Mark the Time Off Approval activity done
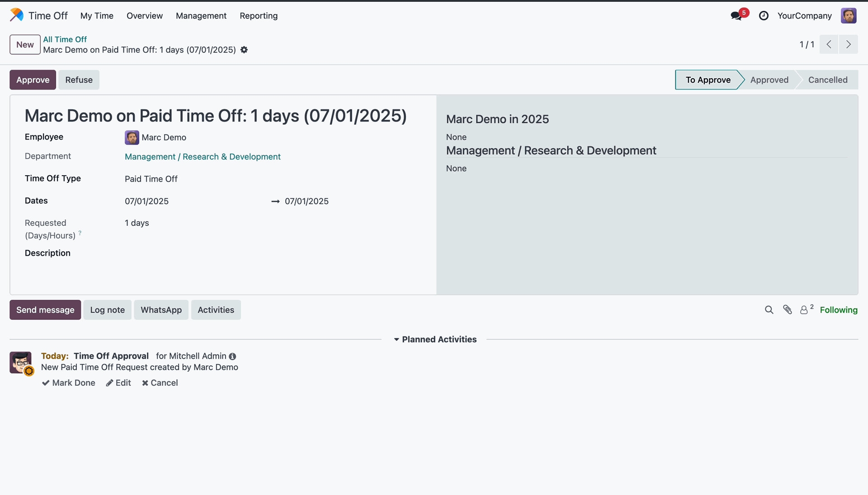This screenshot has width=868, height=495. coord(69,383)
